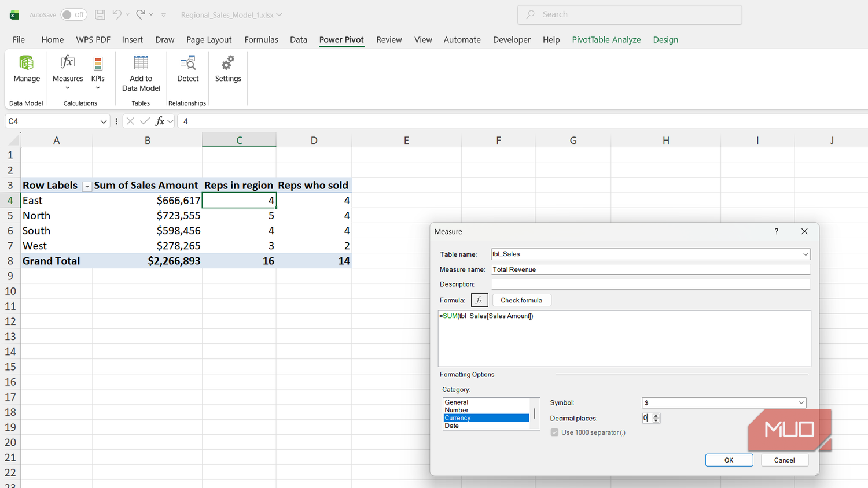
Task: Open the KPIs menu
Action: 98,72
